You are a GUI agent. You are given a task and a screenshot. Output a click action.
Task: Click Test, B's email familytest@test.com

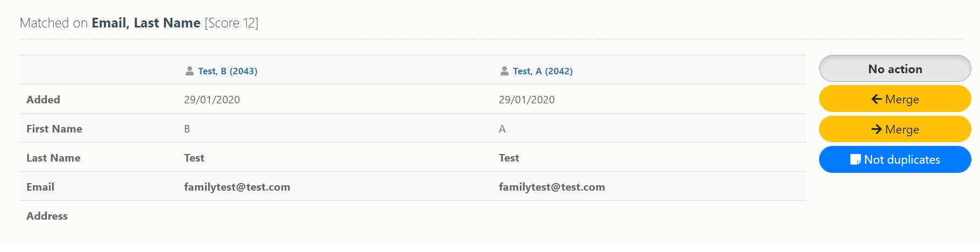[x=237, y=187]
